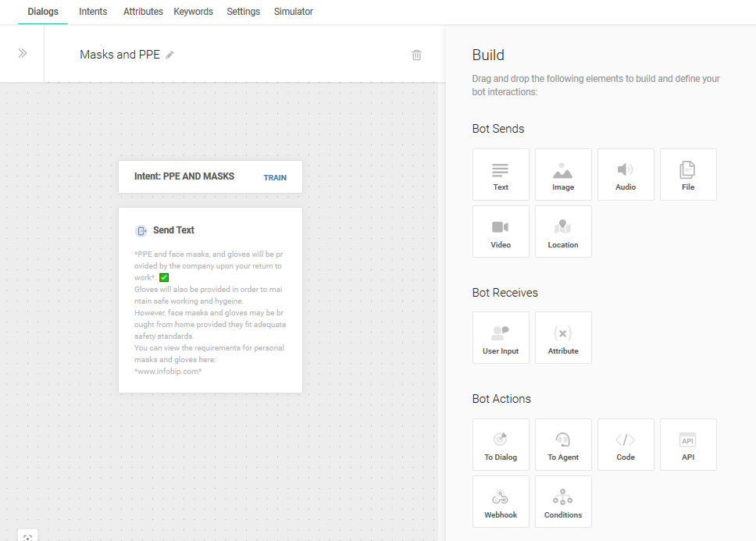This screenshot has height=541, width=756.
Task: Delete the dialog using trash icon
Action: point(417,55)
